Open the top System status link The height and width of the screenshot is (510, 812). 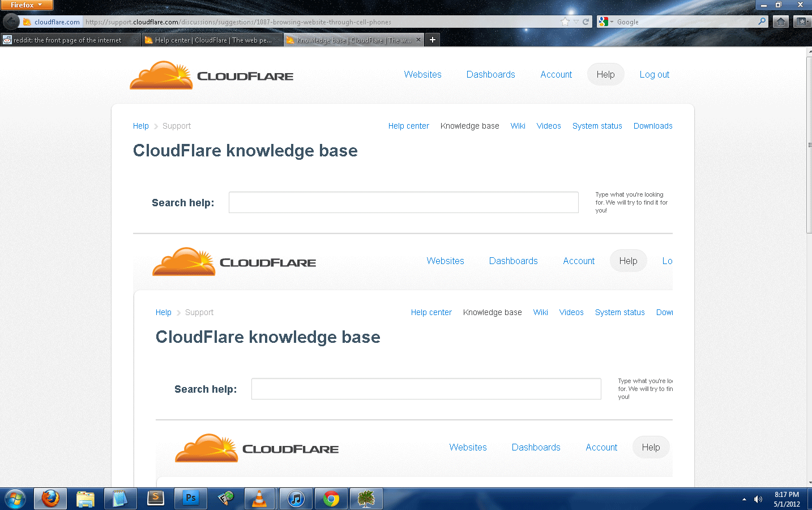coord(597,126)
